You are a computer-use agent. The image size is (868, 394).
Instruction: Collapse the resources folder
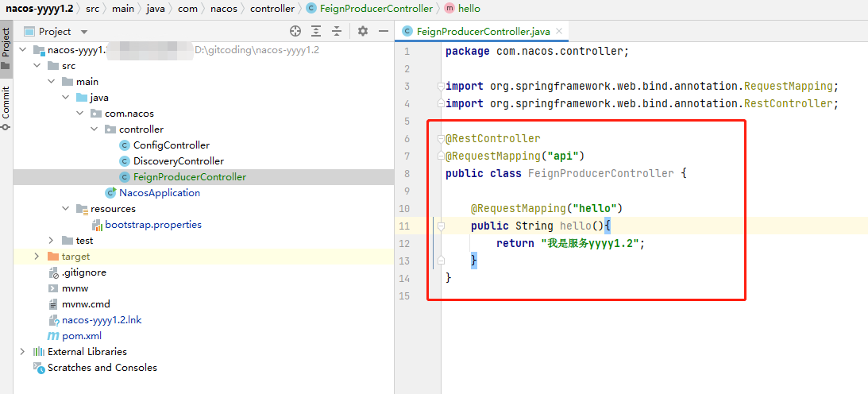click(x=66, y=209)
